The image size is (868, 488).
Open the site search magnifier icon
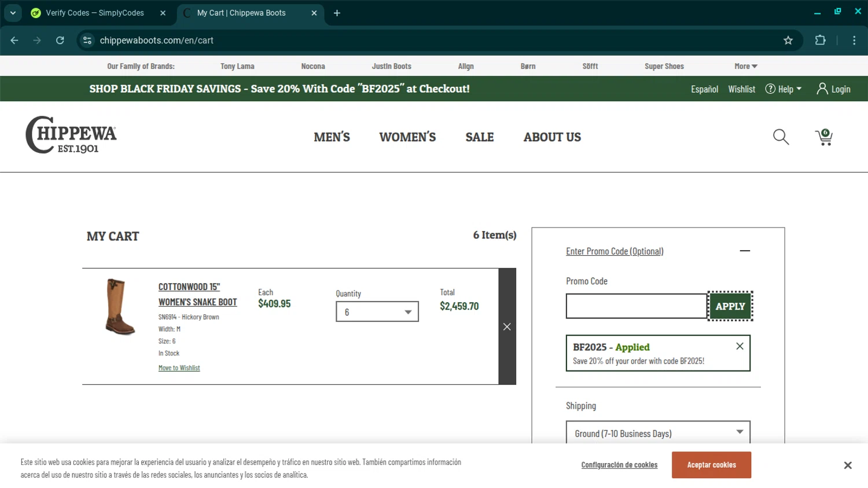click(x=781, y=137)
